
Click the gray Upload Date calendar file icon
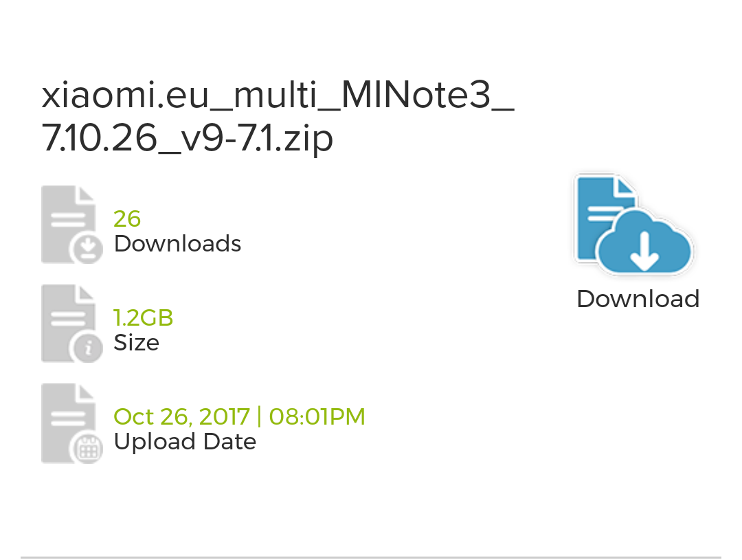(x=72, y=423)
